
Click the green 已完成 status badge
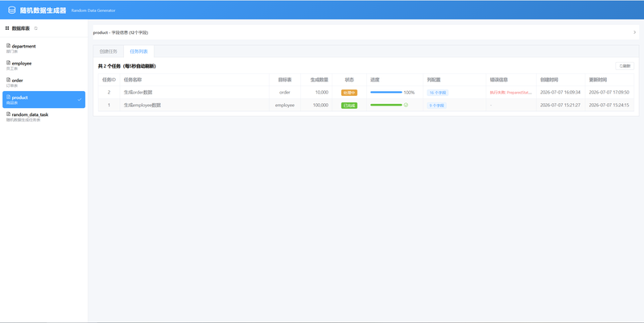tap(349, 106)
